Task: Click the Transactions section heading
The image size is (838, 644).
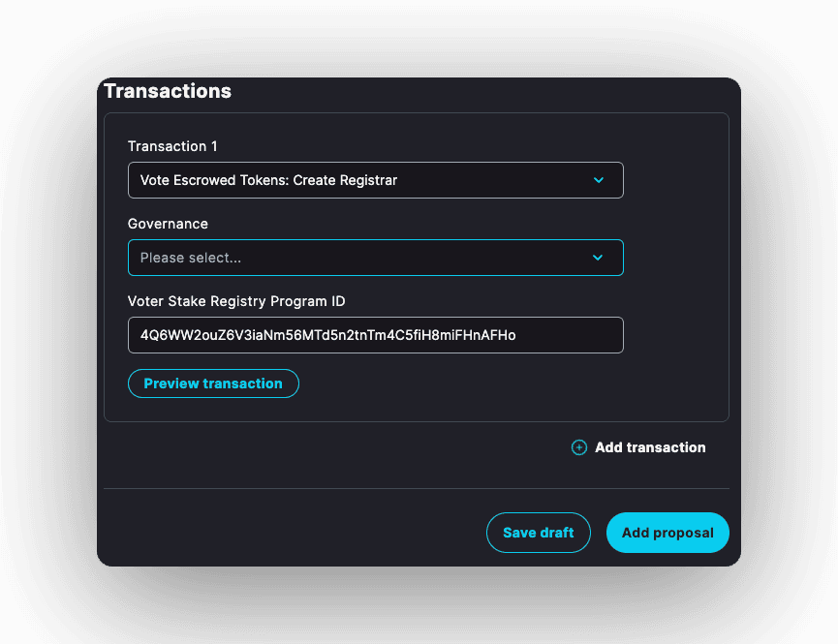Action: (x=168, y=91)
